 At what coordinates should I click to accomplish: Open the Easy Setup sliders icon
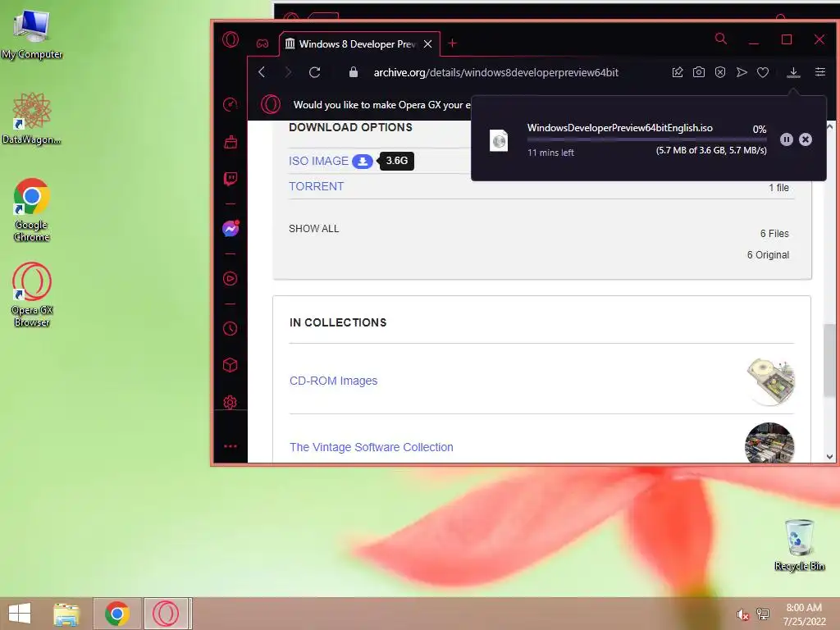pyautogui.click(x=820, y=72)
